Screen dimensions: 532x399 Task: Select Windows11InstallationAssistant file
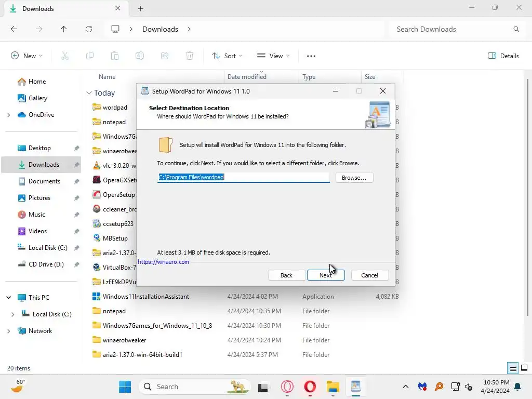tap(146, 297)
